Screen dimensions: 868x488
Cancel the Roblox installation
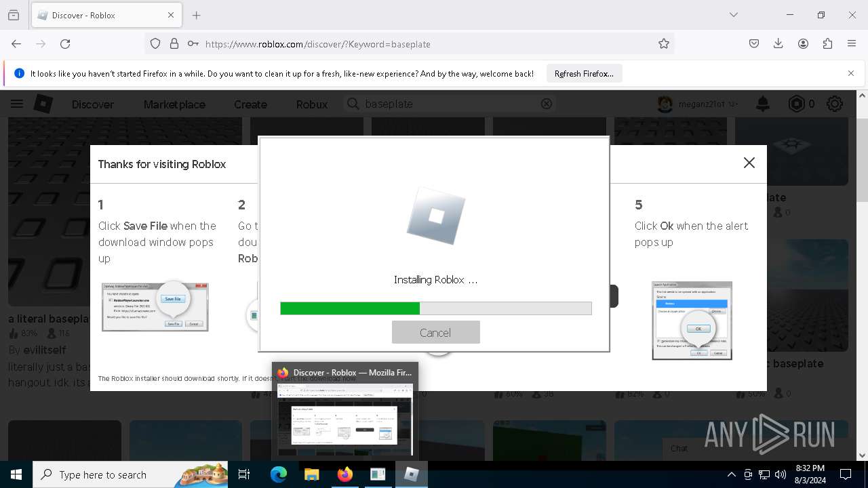(435, 332)
